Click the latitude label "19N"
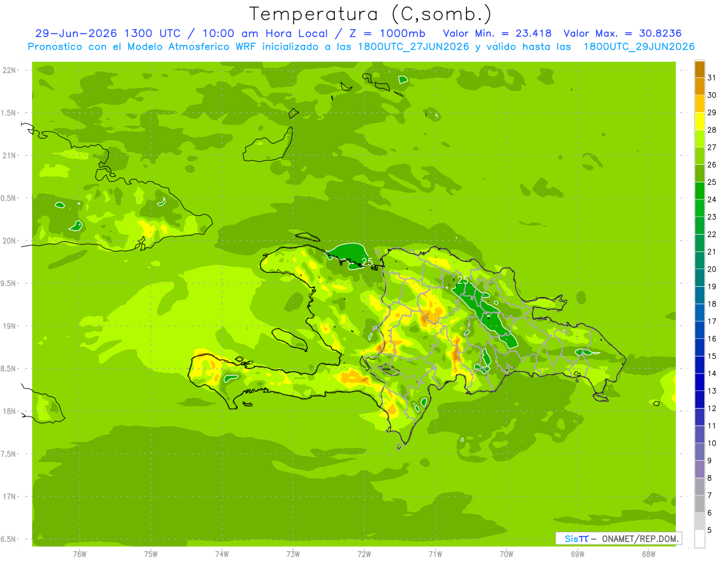 9,326
